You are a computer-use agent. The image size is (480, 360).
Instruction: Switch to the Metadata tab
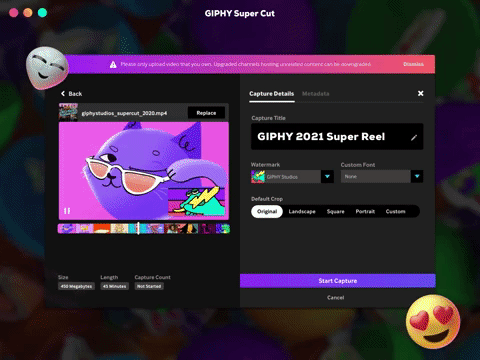pyautogui.click(x=315, y=94)
